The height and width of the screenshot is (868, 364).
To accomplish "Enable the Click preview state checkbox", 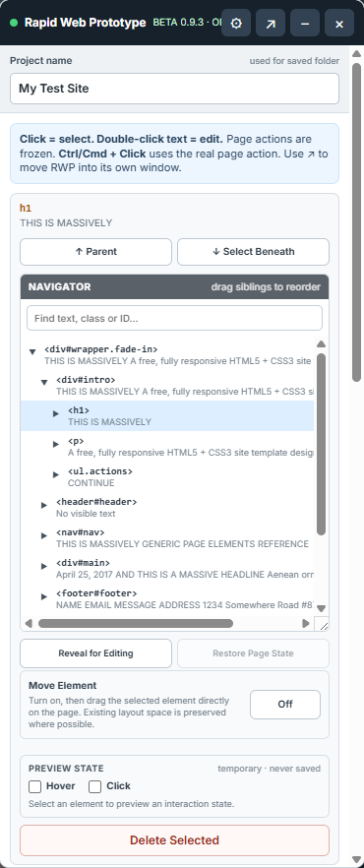I will click(95, 786).
